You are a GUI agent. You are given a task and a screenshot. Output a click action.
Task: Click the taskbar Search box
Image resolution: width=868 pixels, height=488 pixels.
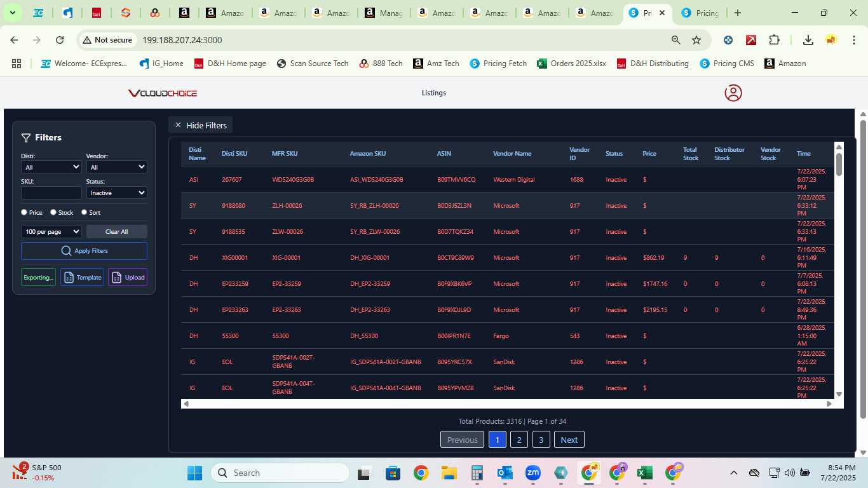[280, 473]
